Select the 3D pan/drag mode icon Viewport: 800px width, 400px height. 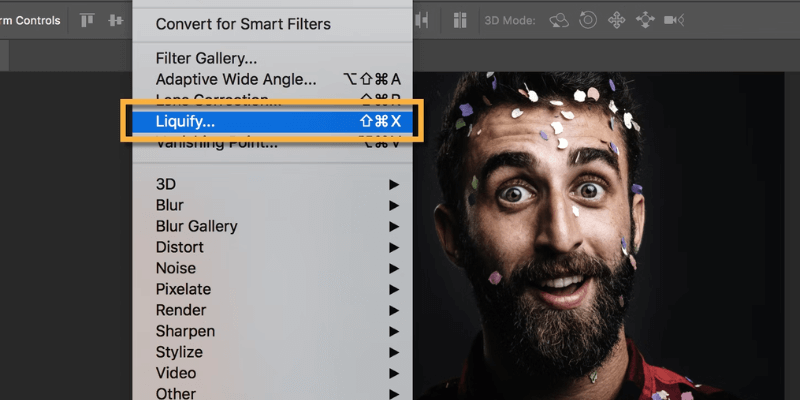pyautogui.click(x=616, y=20)
